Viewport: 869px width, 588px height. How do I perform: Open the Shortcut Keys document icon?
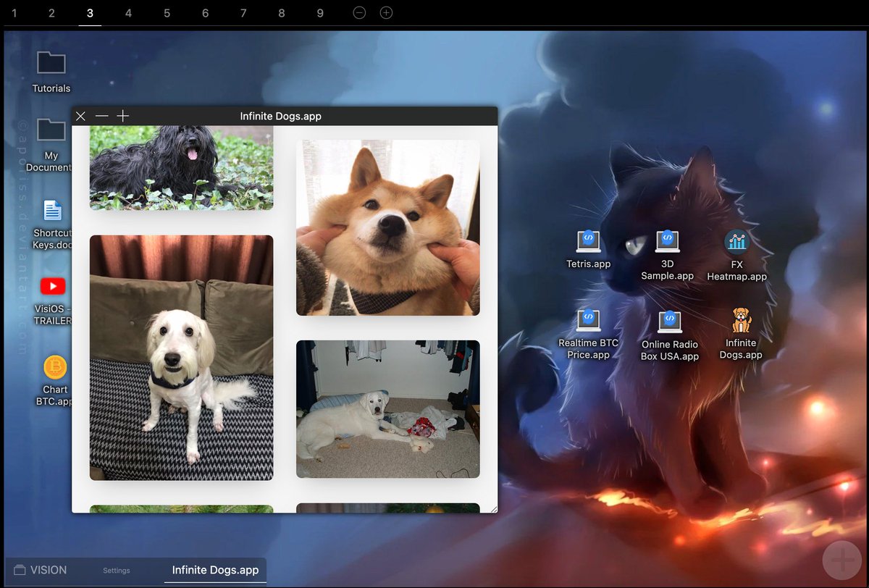pyautogui.click(x=53, y=211)
